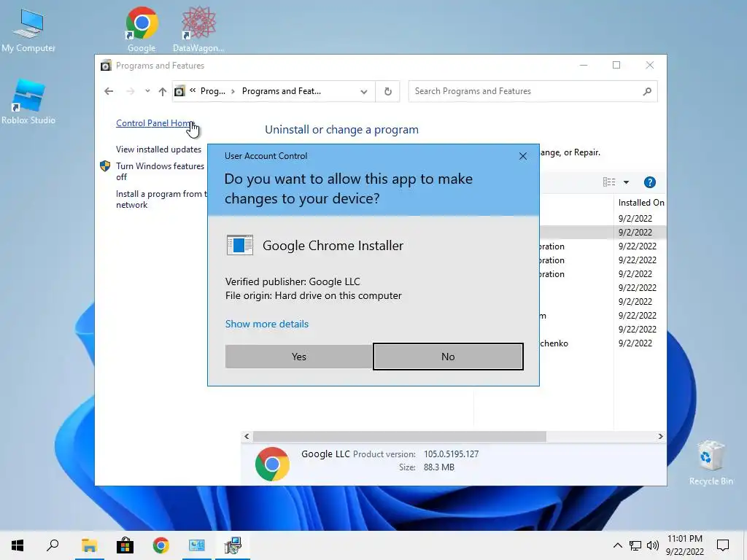
Task: Open the Recycle Bin
Action: 711,463
